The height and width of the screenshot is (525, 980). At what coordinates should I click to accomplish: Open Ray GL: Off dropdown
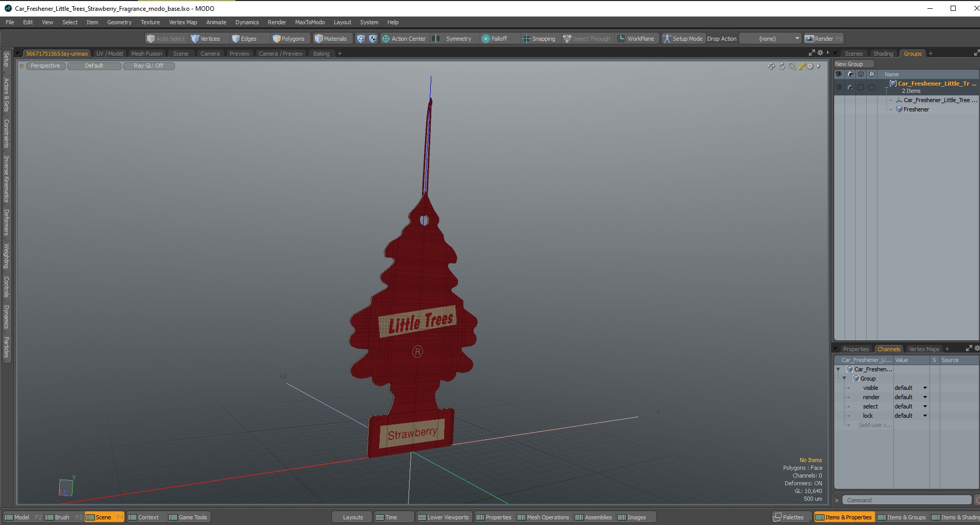point(149,66)
